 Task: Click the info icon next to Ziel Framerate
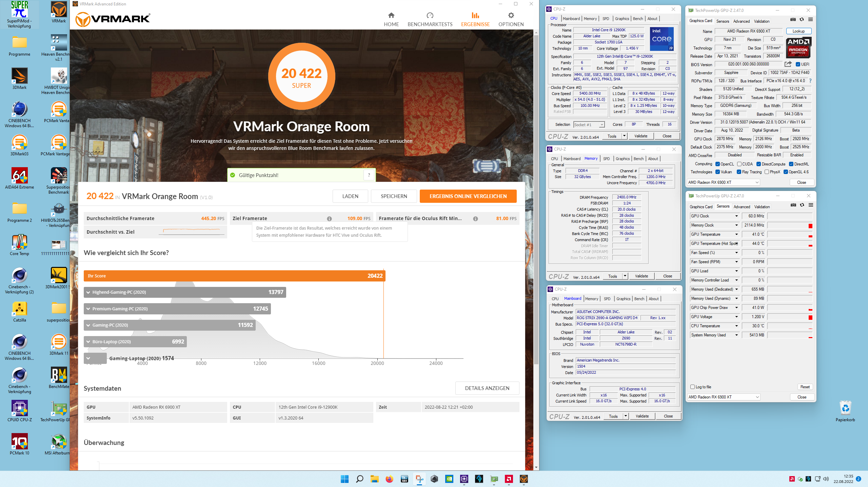pos(329,219)
